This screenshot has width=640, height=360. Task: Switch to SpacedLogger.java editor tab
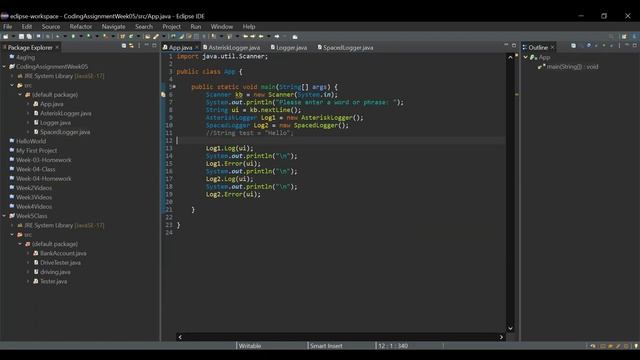pos(345,47)
